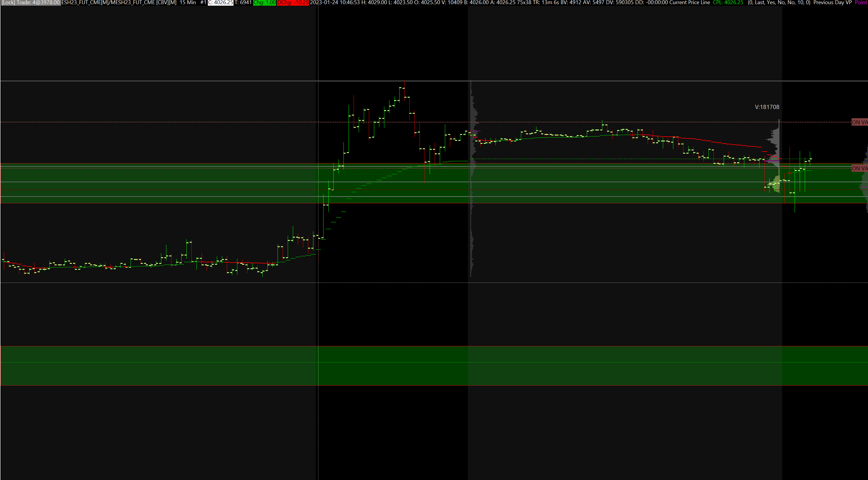This screenshot has width=868, height=480.
Task: Click the TR: 13m 6s time remaining
Action: click(x=546, y=3)
